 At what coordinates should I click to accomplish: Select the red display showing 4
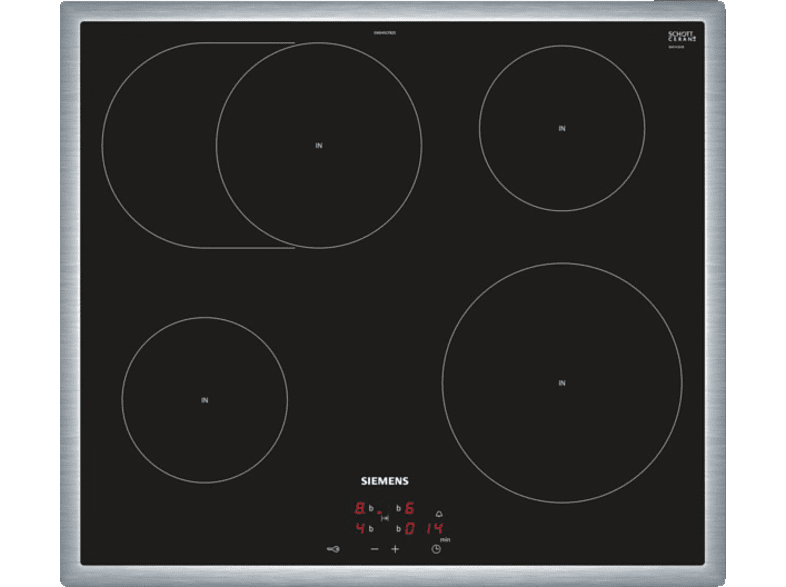(360, 528)
